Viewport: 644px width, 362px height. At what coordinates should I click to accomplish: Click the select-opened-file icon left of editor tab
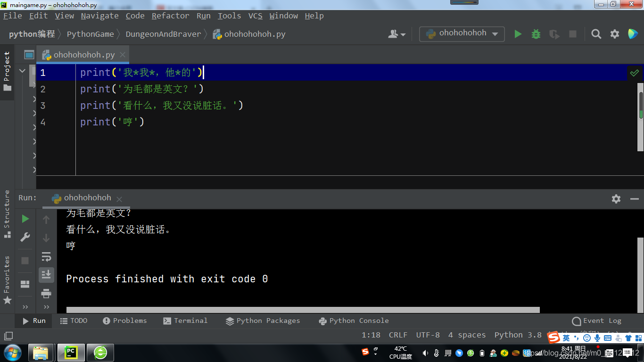[29, 55]
